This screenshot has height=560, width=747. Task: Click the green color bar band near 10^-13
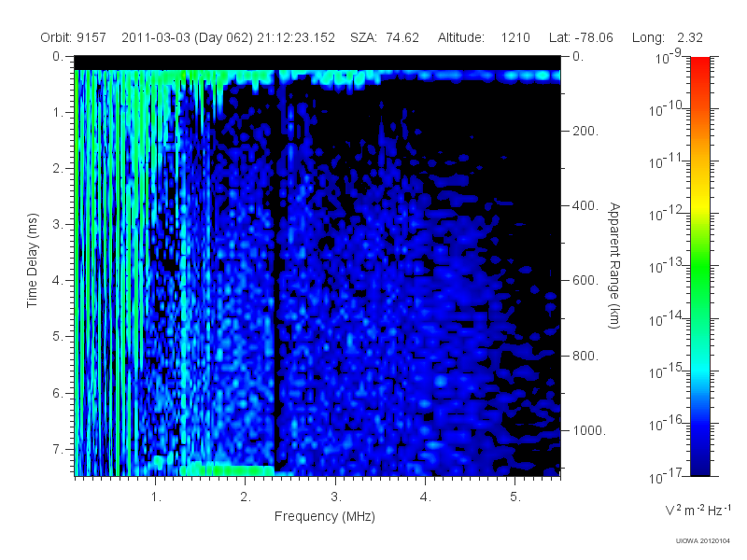(699, 267)
